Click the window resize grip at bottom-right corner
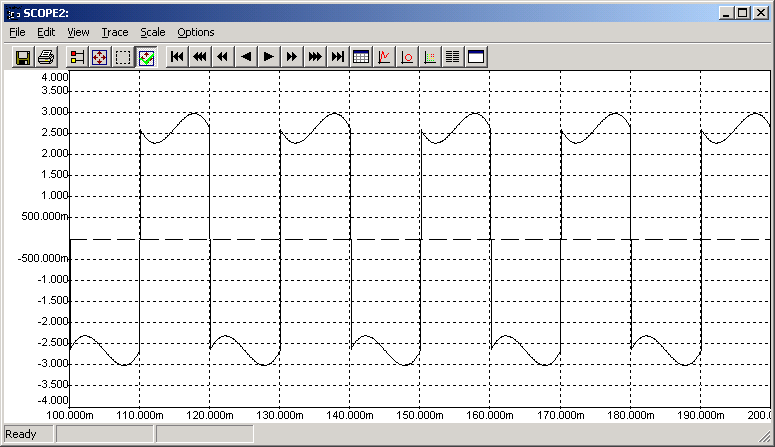The height and width of the screenshot is (447, 775). 764,436
